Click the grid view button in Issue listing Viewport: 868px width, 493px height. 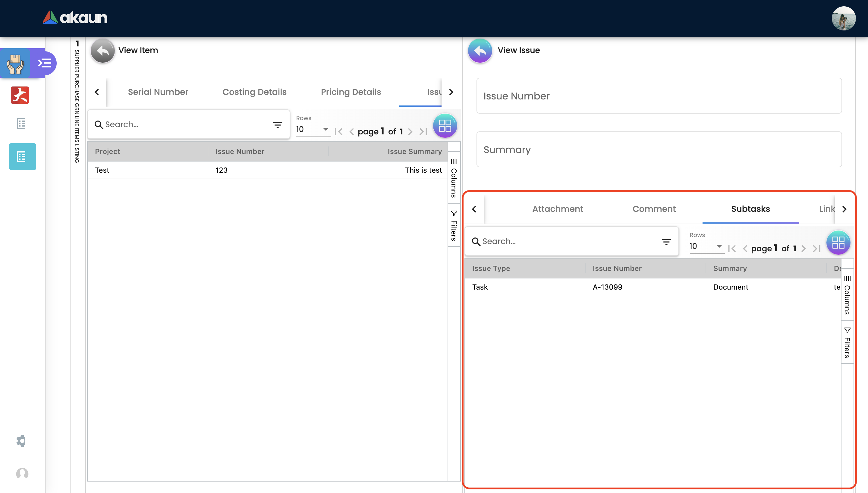tap(445, 126)
